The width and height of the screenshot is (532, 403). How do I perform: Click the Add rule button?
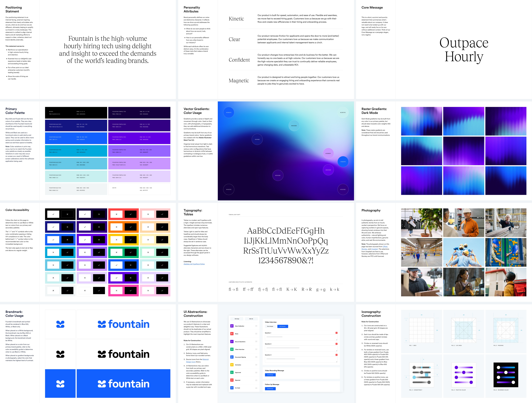tap(251, 319)
